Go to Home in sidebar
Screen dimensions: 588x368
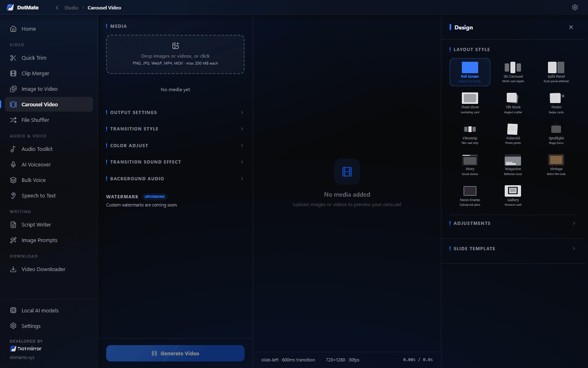(49, 29)
